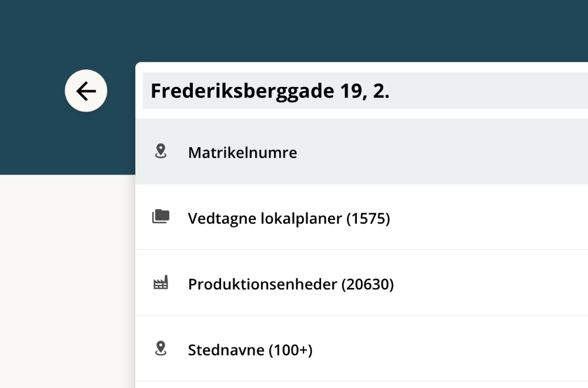588x388 pixels.
Task: Go back using the arrow button
Action: pyautogui.click(x=86, y=91)
